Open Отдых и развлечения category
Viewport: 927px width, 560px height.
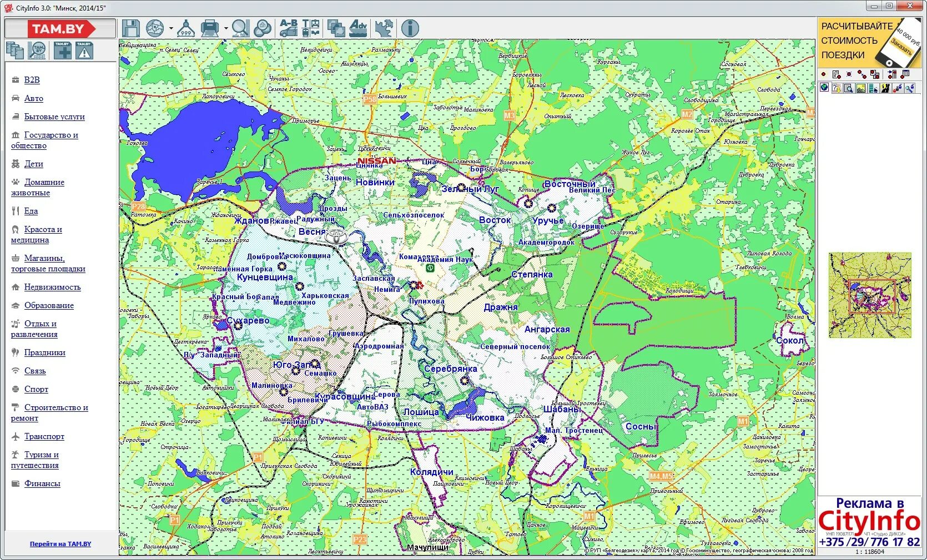[34, 329]
